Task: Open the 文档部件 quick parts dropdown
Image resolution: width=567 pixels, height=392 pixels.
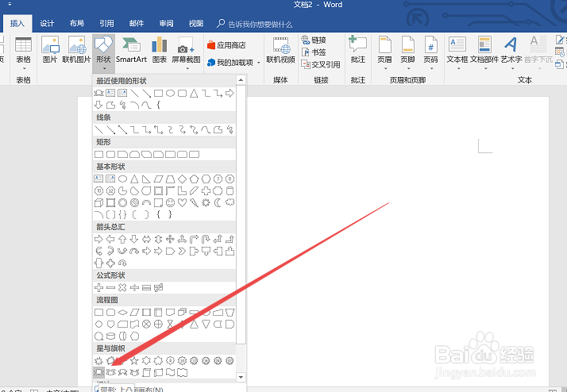Action: [484, 52]
